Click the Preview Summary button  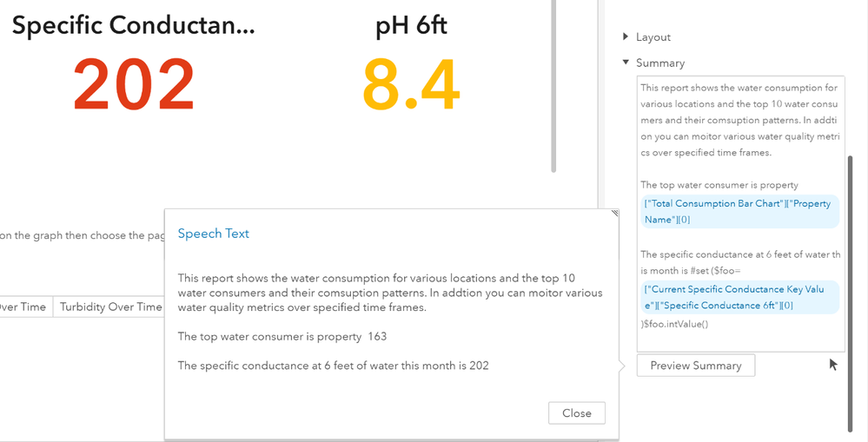pyautogui.click(x=695, y=366)
